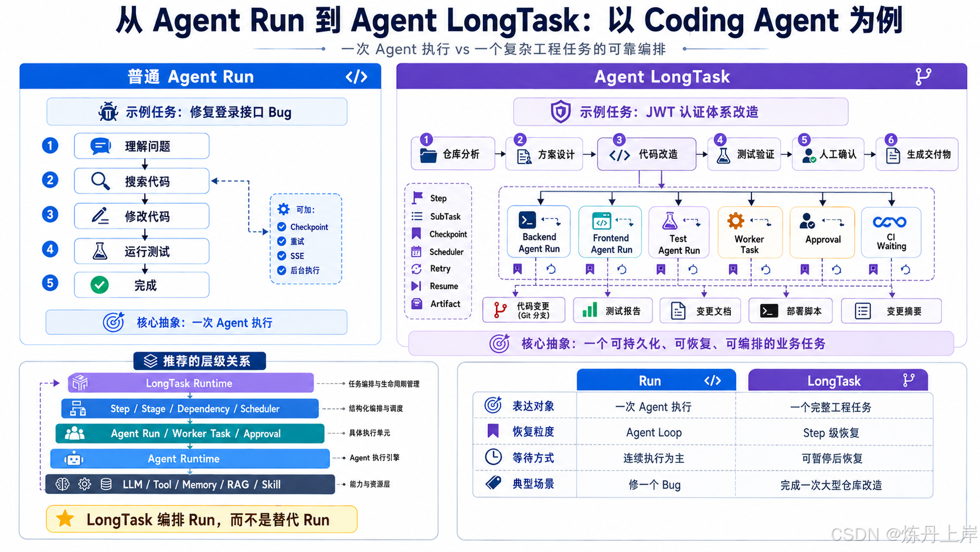Select the 方案设计 pipeline step
980x552 pixels.
(544, 154)
